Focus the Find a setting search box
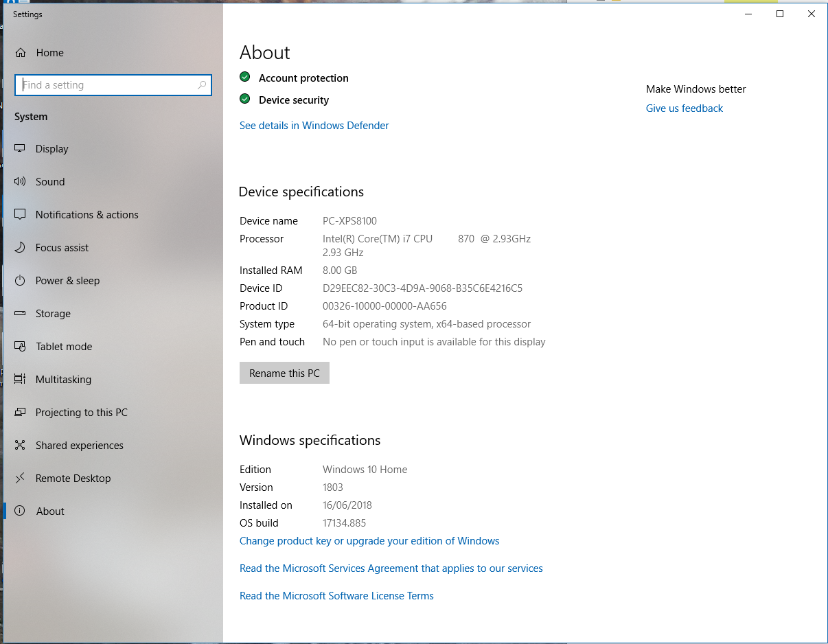Screen dimensions: 828x644 coord(113,85)
